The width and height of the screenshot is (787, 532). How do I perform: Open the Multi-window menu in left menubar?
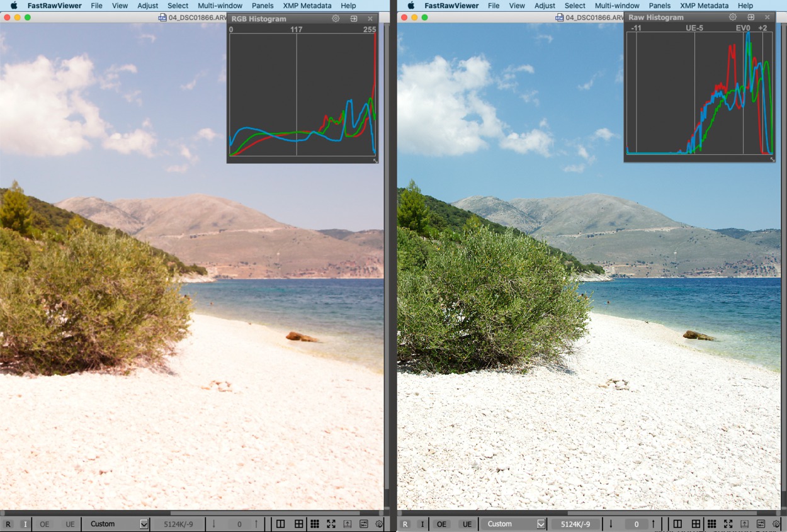(x=220, y=6)
